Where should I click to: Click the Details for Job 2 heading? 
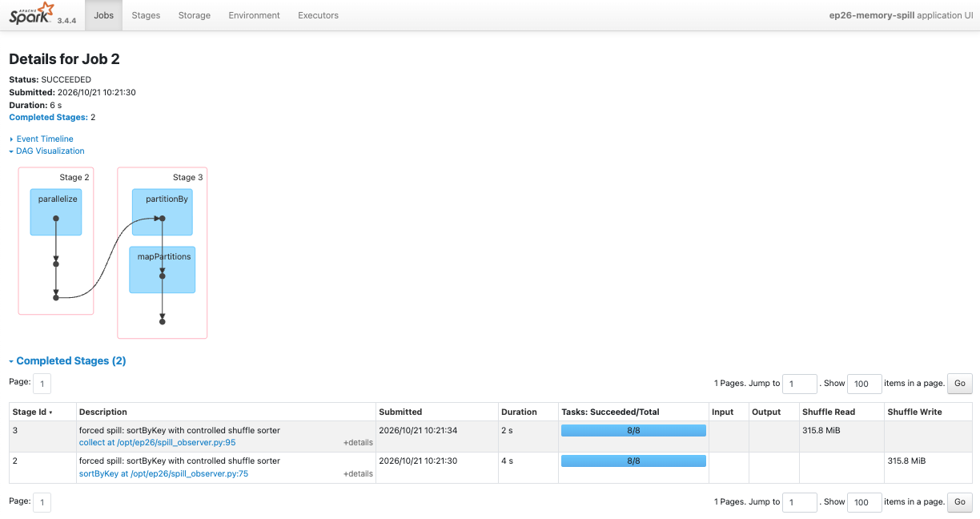click(x=64, y=59)
